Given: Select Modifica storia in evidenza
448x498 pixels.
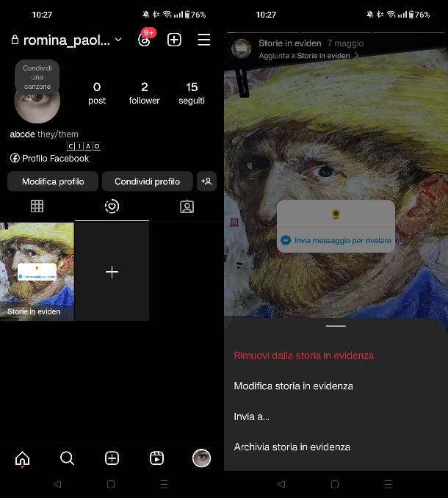Looking at the screenshot, I should [x=294, y=386].
